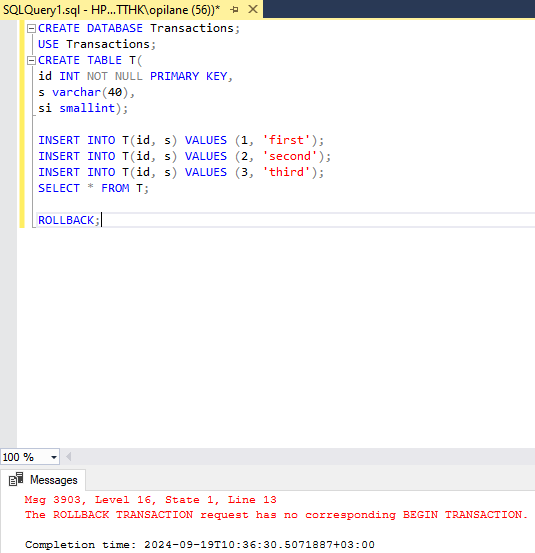This screenshot has height=553, width=535.
Task: Click the PRIMARY KEY keywords in code
Action: 188,76
